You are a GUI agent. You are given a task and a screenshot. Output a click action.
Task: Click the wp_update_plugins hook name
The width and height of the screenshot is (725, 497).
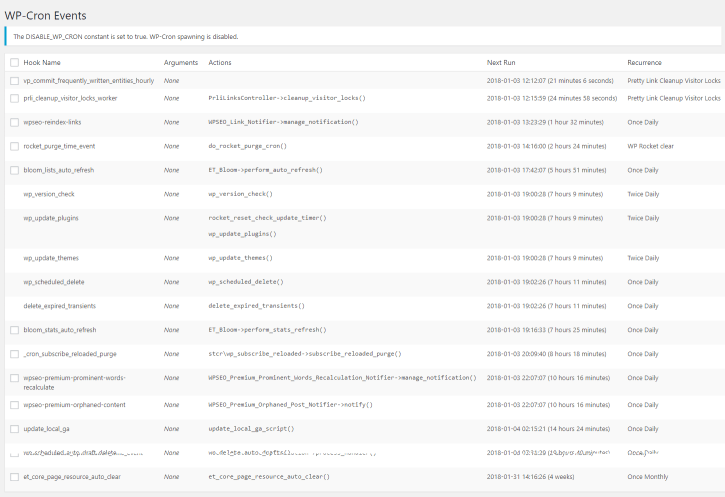[x=51, y=218]
